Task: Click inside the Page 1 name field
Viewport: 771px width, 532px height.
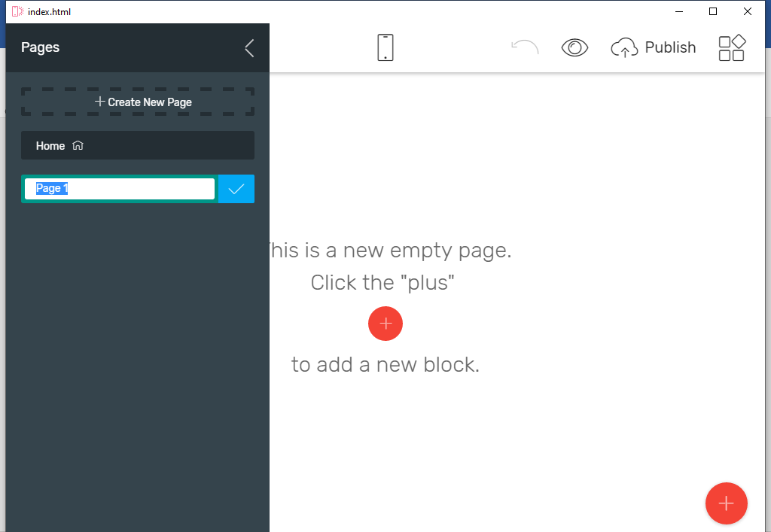Action: (x=120, y=189)
